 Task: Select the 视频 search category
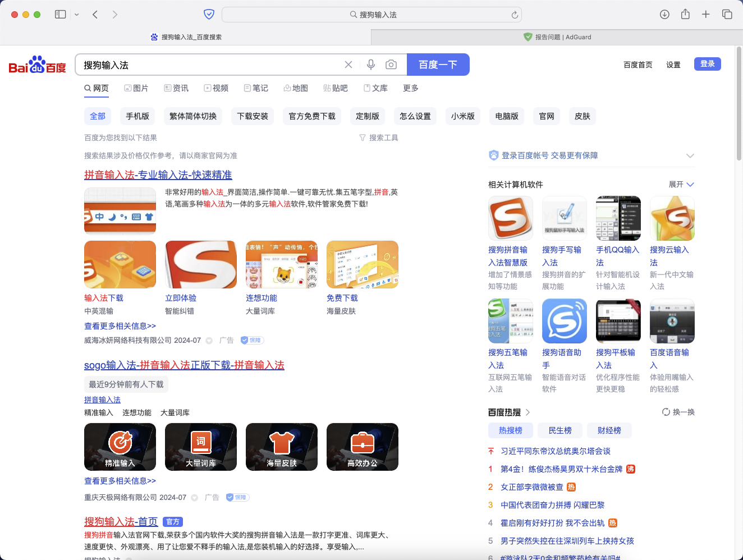pos(216,88)
